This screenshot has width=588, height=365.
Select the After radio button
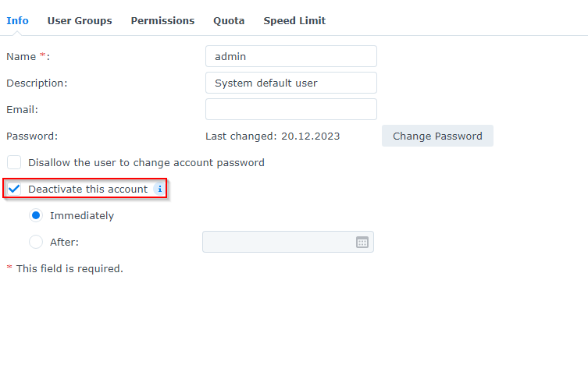[36, 242]
